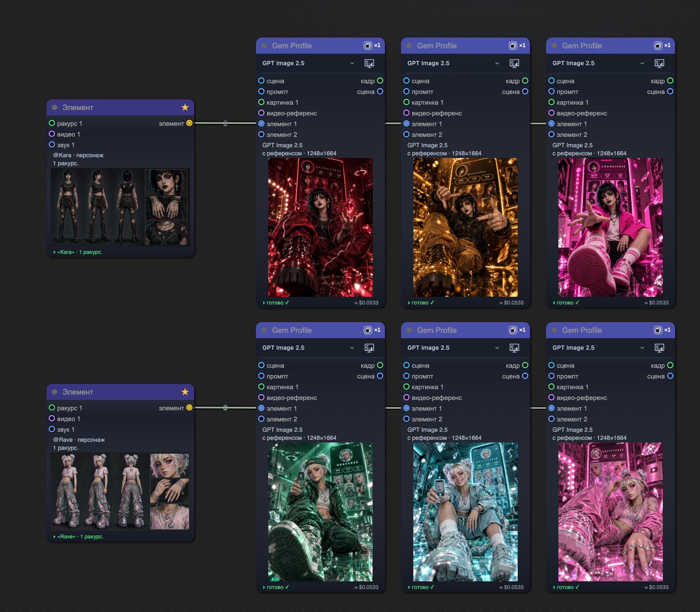Open the generated gold Kara image preview

click(466, 227)
